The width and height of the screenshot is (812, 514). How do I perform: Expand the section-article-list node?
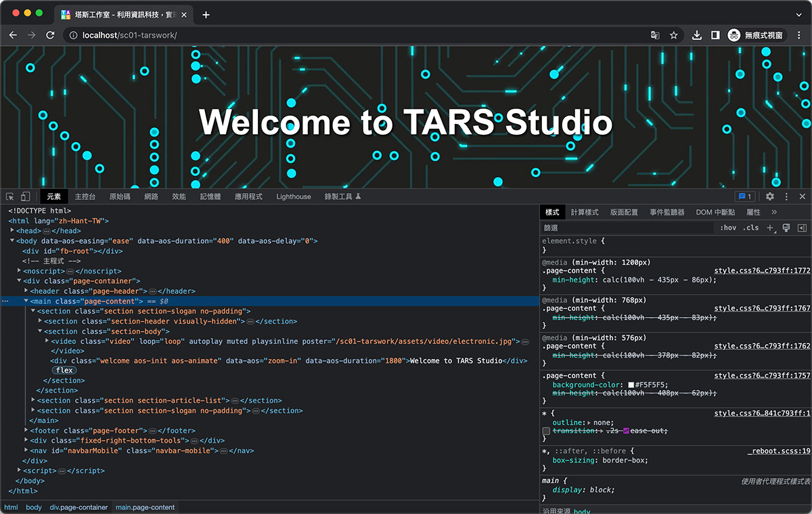32,401
